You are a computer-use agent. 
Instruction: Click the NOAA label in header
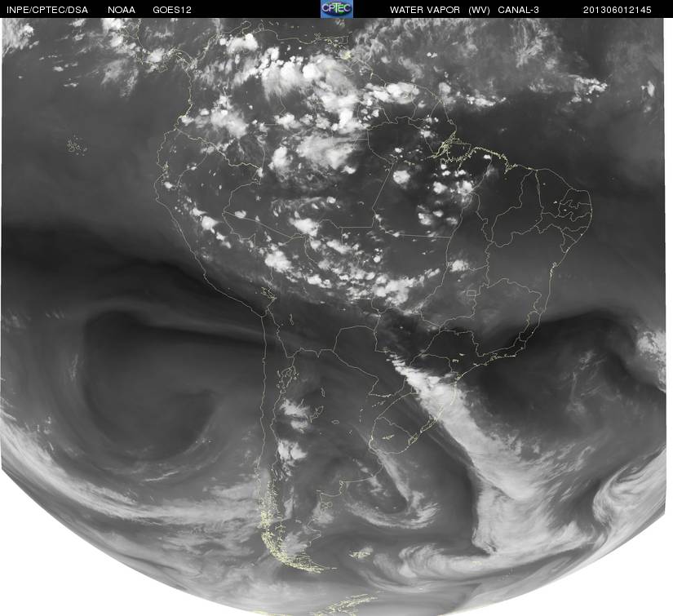[x=122, y=10]
